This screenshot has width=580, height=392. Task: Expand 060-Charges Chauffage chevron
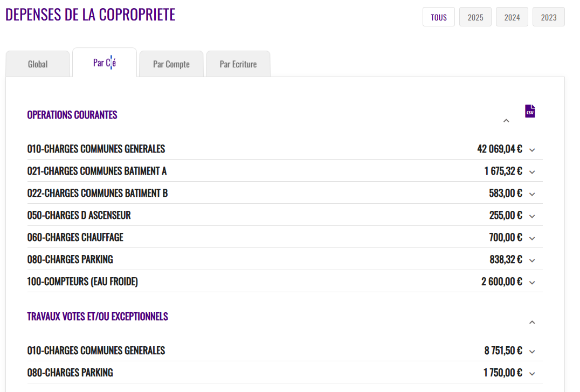click(x=532, y=238)
